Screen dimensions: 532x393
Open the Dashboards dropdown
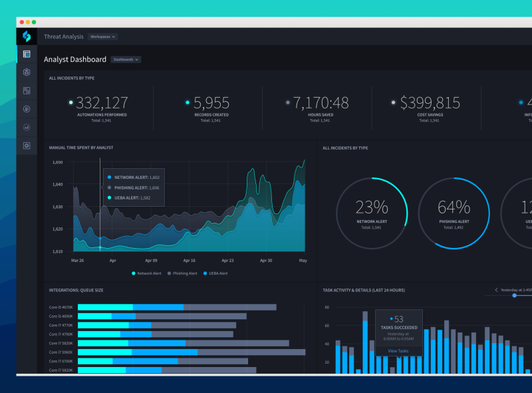(125, 59)
